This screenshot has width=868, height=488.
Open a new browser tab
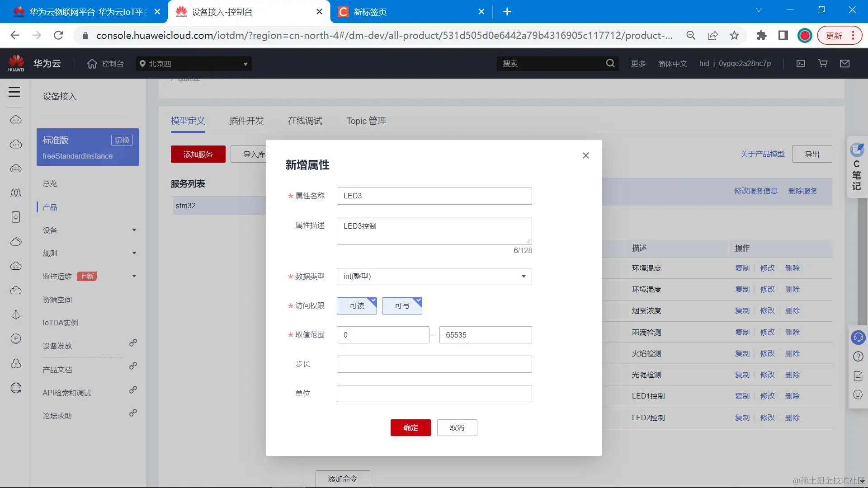pyautogui.click(x=507, y=12)
